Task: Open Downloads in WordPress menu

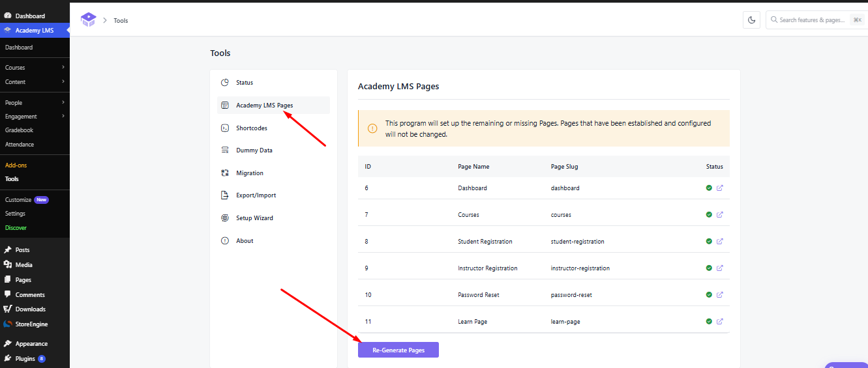Action: pos(35,309)
